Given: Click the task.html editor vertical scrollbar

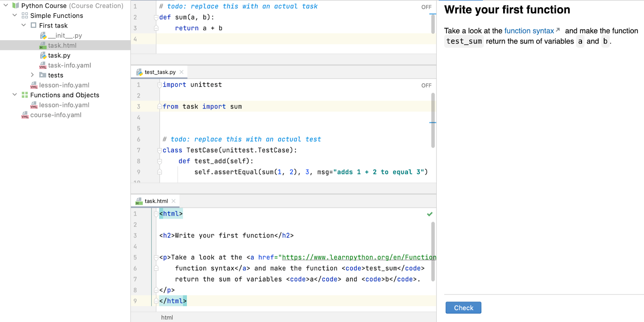Looking at the screenshot, I should click(x=433, y=250).
